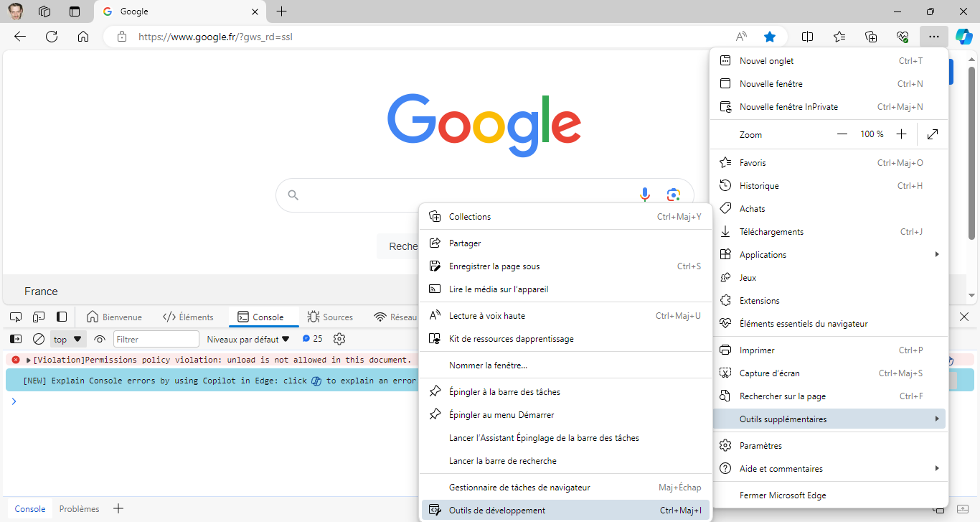
Task: Clear the console
Action: point(39,339)
